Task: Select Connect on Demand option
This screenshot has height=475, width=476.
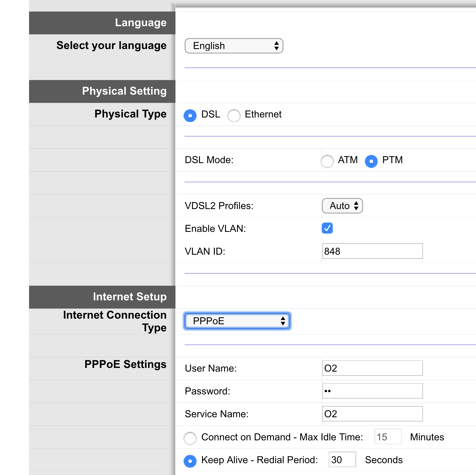Action: tap(190, 438)
